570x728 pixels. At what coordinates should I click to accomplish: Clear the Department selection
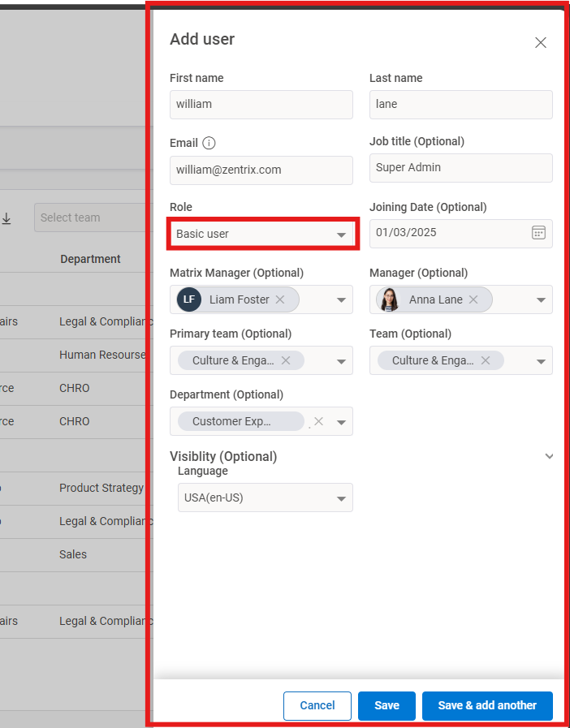(x=318, y=421)
